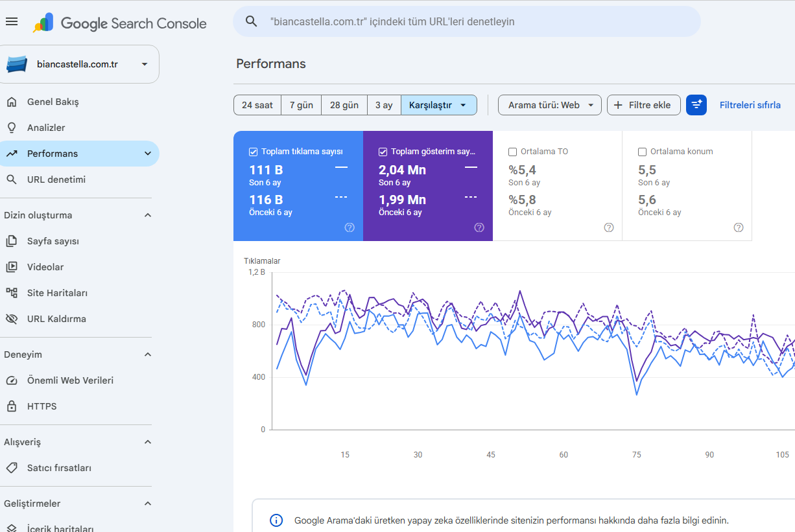The height and width of the screenshot is (532, 795).
Task: Click the Genel Bakış home icon
Action: (11, 102)
